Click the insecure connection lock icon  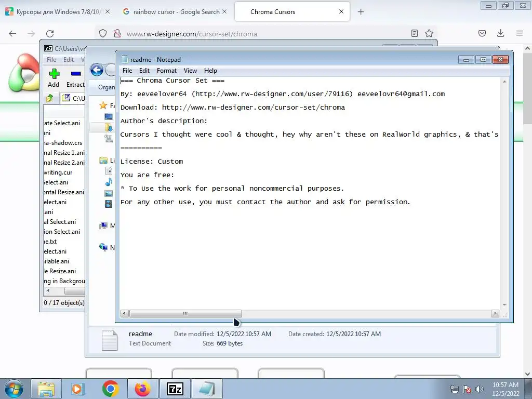(x=117, y=33)
